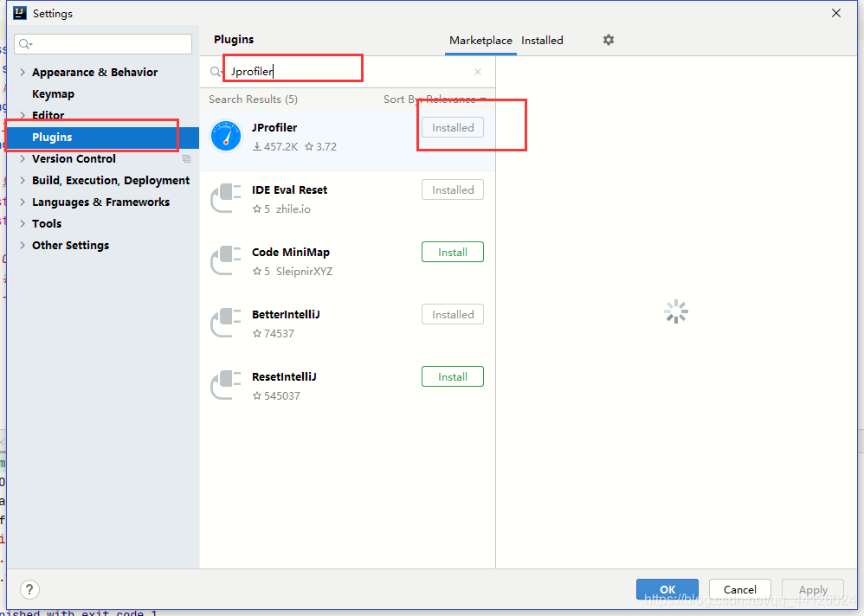
Task: Click the Search Results (5) label
Action: tap(253, 99)
